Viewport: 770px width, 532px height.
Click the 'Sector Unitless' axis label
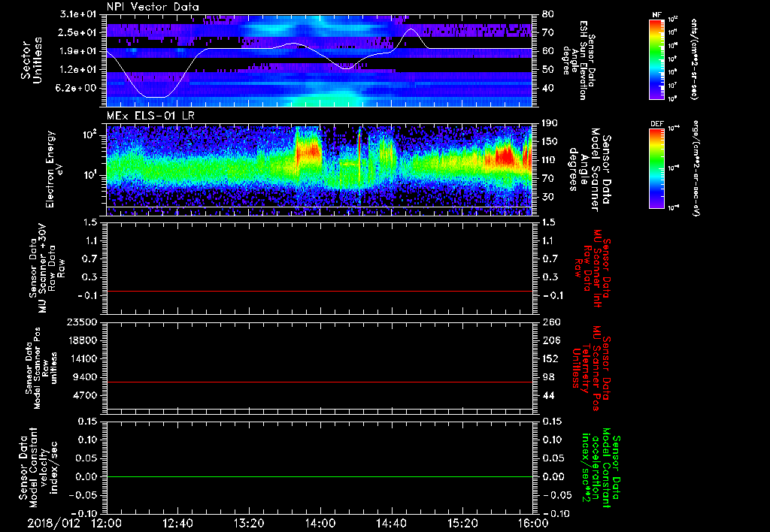pyautogui.click(x=32, y=60)
